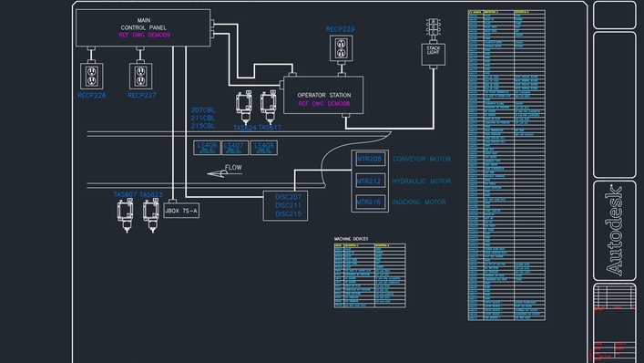This screenshot has width=644, height=363.
Task: Click the TAS617 label text
Action: tap(270, 128)
